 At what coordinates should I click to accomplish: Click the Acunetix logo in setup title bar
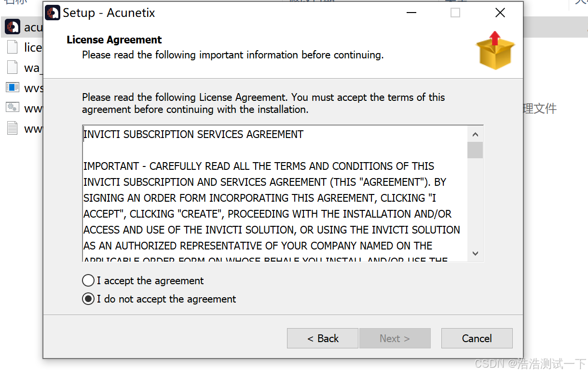pos(53,13)
